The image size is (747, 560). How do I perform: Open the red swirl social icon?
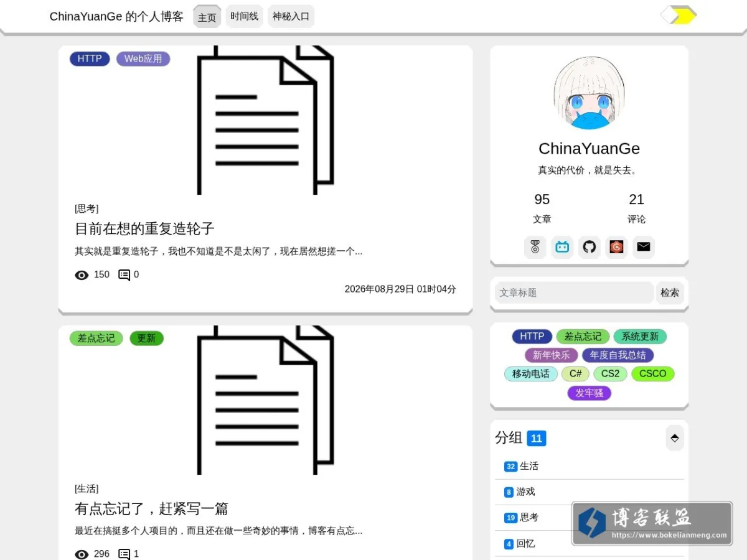[616, 247]
